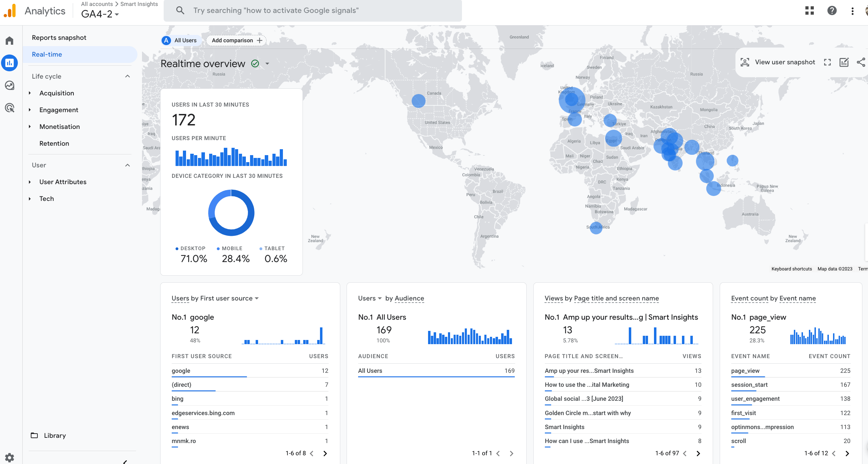Viewport: 868px width, 464px height.
Task: Open the Advertising icon in left rail
Action: 9,108
